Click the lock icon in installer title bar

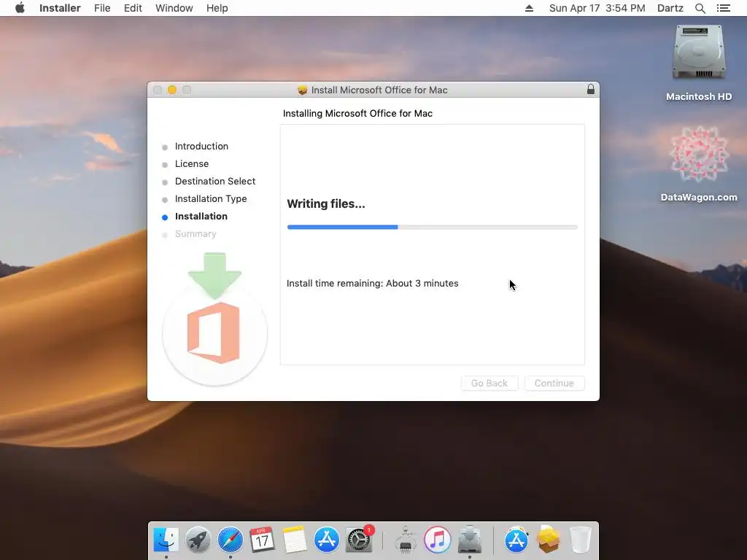click(x=590, y=90)
